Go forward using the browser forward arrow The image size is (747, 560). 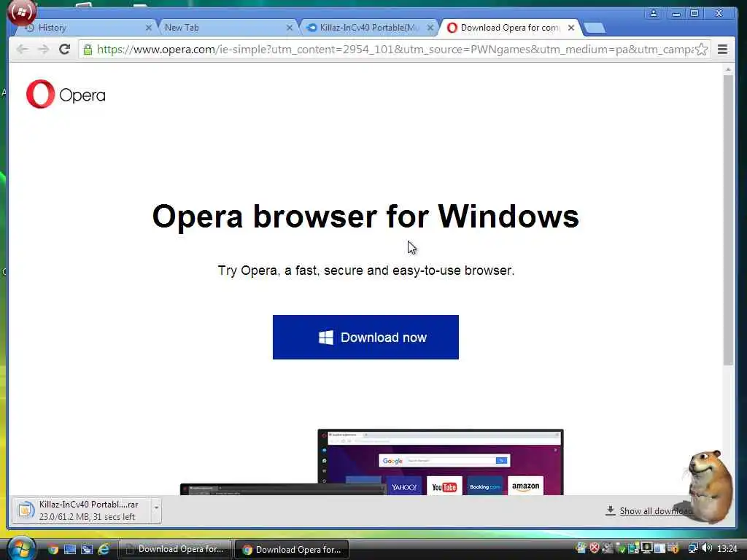(x=43, y=49)
